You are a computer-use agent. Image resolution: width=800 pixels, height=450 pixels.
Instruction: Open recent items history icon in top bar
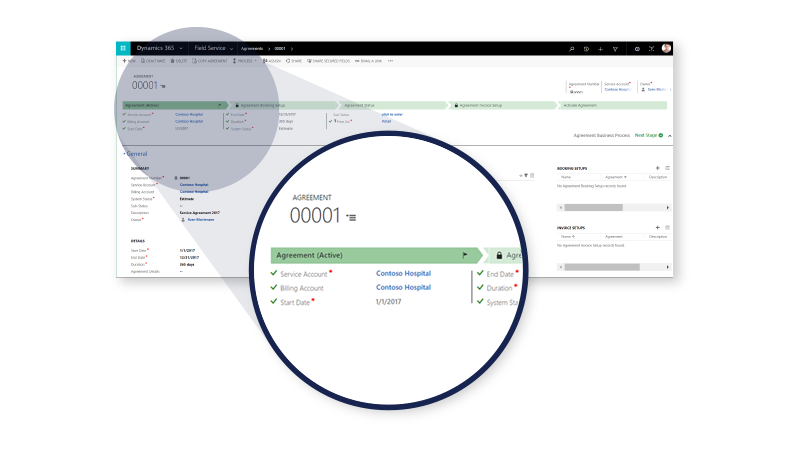click(x=586, y=49)
